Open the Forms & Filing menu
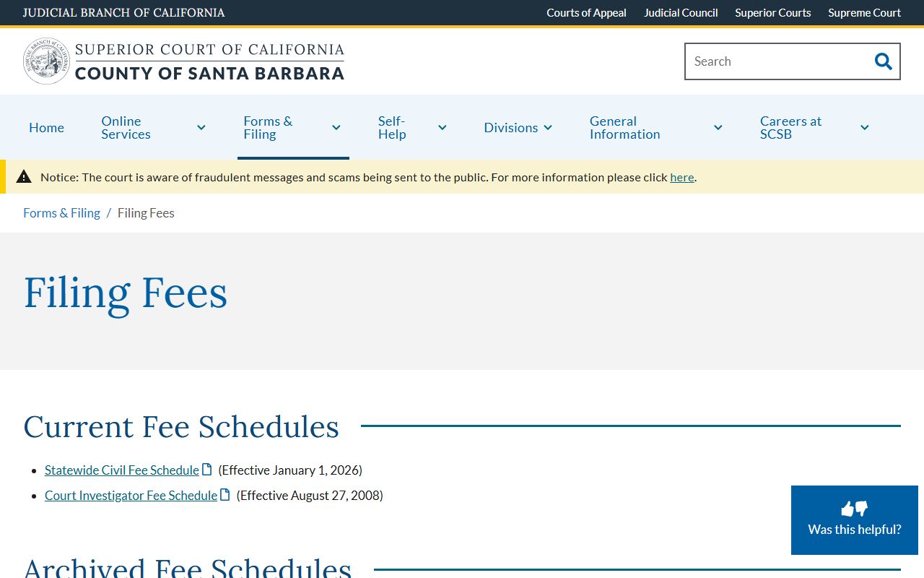The image size is (924, 578). coord(268,128)
